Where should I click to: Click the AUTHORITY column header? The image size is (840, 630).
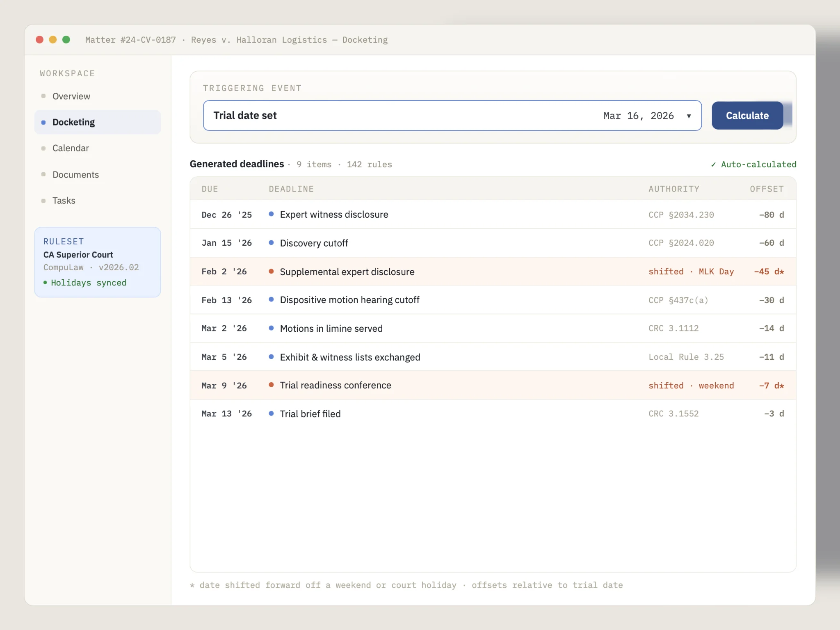point(674,189)
